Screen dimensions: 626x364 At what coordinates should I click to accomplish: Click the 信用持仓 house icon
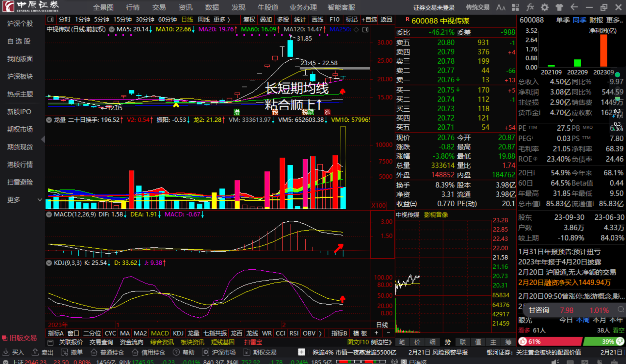(135, 352)
